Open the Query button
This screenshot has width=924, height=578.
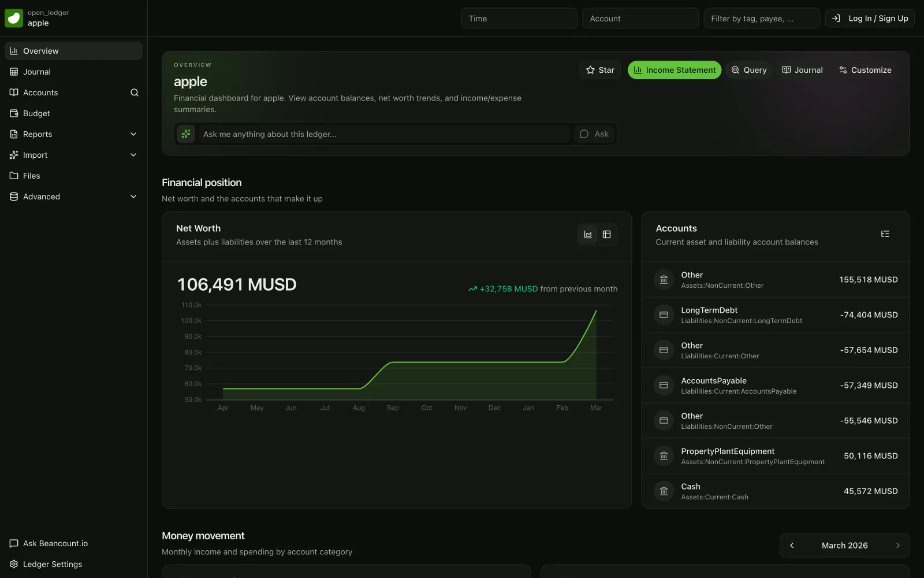point(749,70)
